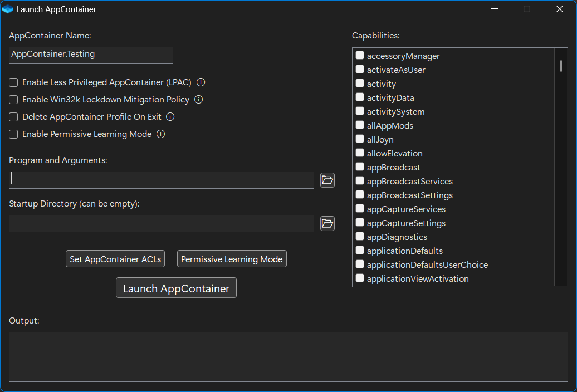The height and width of the screenshot is (392, 577).
Task: Click the Launch AppContainer title bar app icon
Action: click(x=7, y=9)
